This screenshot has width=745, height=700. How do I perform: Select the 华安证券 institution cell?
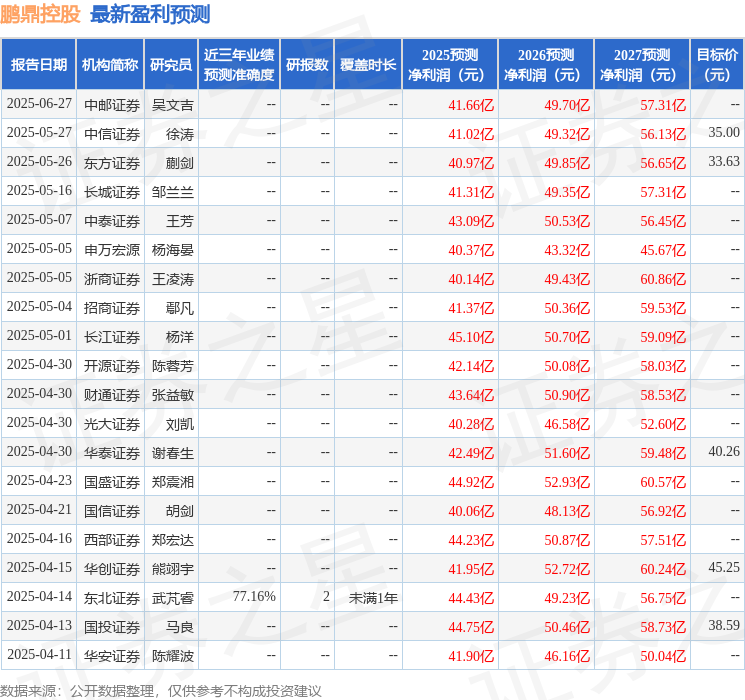[112, 656]
